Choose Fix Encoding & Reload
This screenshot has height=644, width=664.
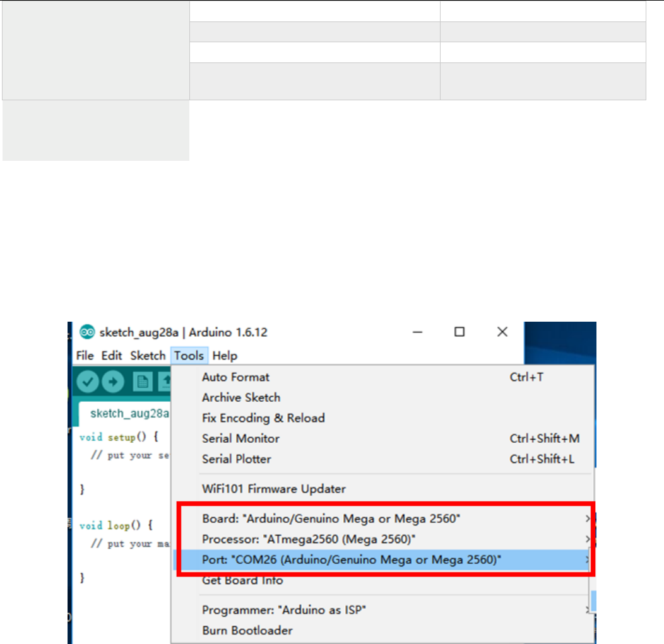click(382, 418)
